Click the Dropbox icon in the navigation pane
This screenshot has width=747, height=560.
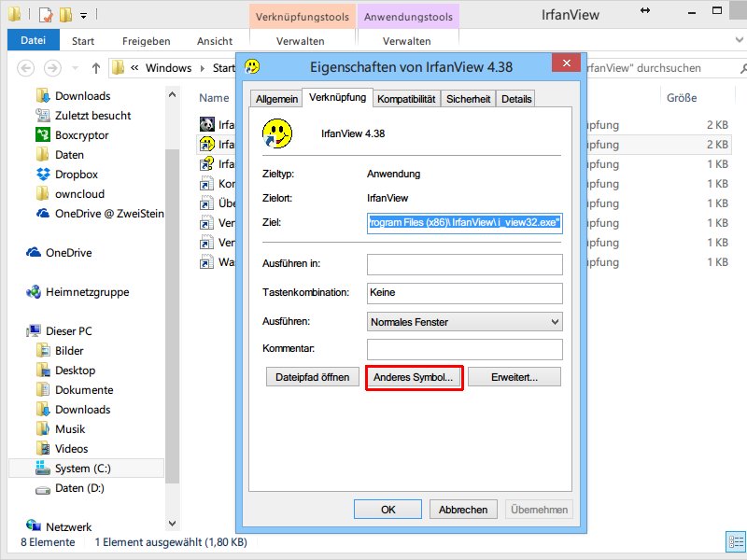43,175
